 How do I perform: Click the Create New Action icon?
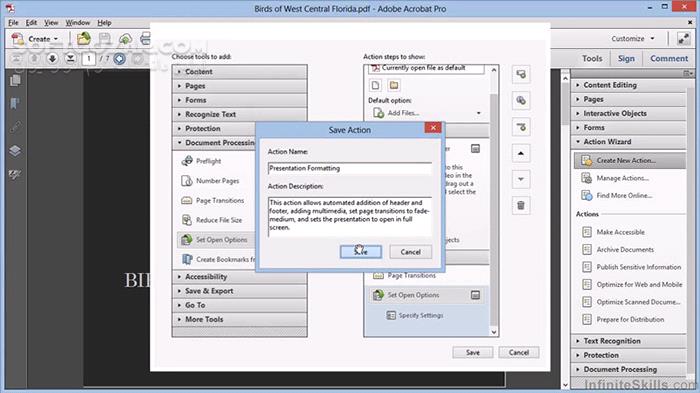tap(587, 160)
